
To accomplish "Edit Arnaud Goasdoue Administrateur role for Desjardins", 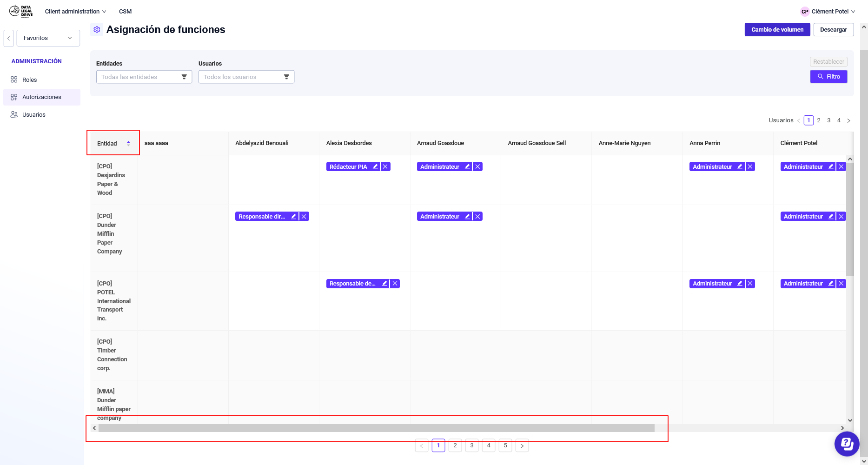I will point(467,166).
